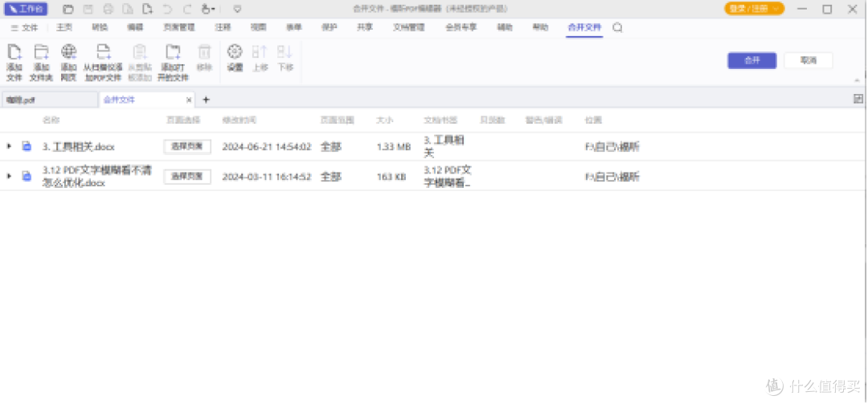Switch to the 辅助 ribbon tab
This screenshot has height=404, width=868.
504,27
